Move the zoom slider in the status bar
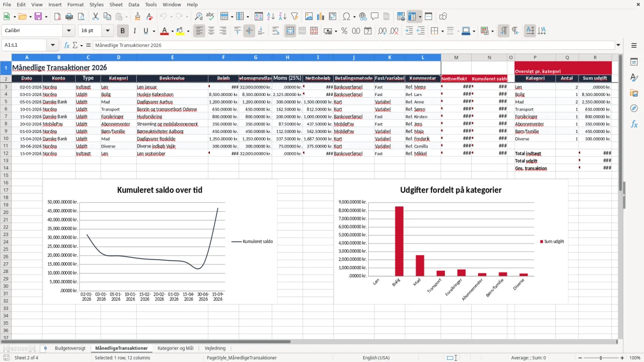 point(601,358)
